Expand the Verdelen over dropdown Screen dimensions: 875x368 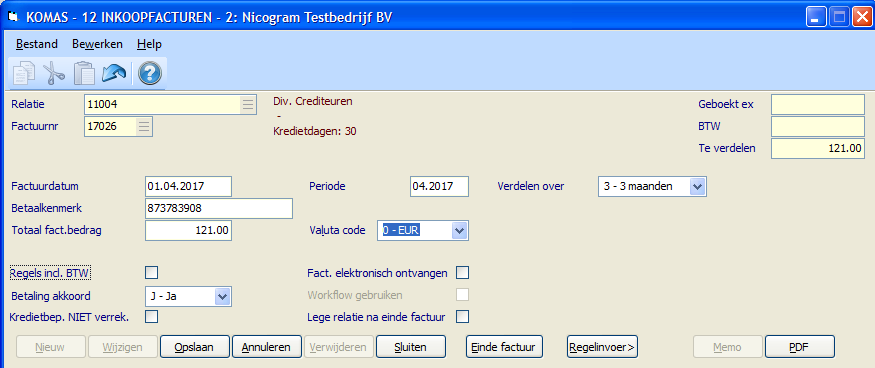coord(698,187)
